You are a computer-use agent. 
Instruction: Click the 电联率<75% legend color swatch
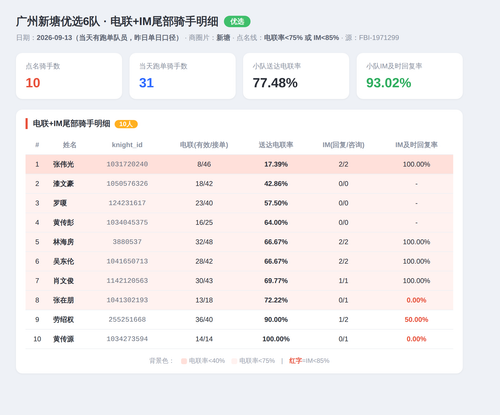click(234, 361)
